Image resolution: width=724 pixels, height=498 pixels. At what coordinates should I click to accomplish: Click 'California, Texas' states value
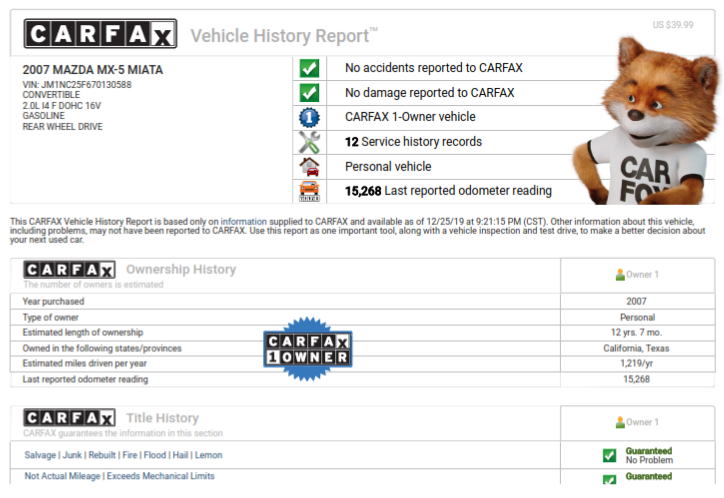tap(636, 348)
